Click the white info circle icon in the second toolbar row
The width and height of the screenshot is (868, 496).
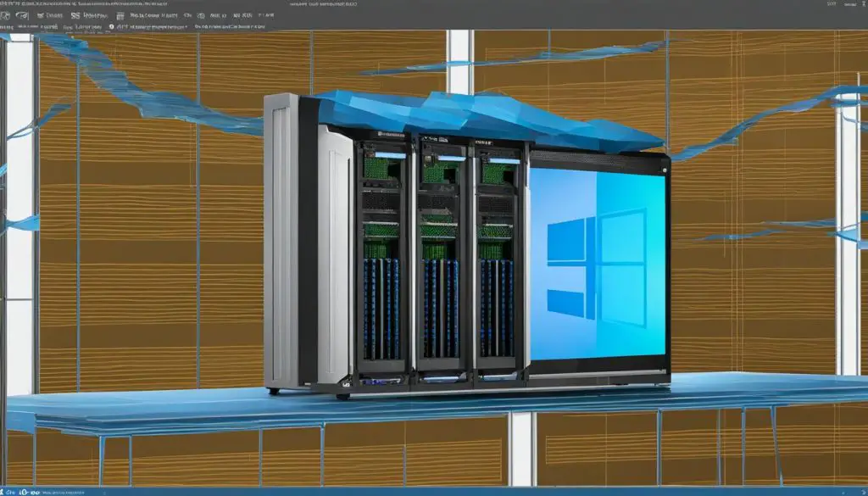pyautogui.click(x=111, y=26)
